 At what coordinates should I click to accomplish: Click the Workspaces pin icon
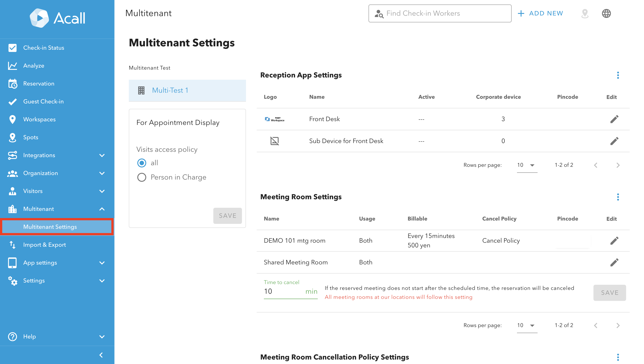point(12,119)
